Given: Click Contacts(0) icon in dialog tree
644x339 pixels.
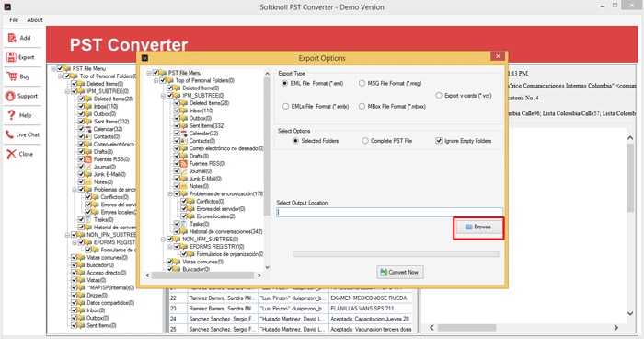Looking at the screenshot, I should (184, 141).
